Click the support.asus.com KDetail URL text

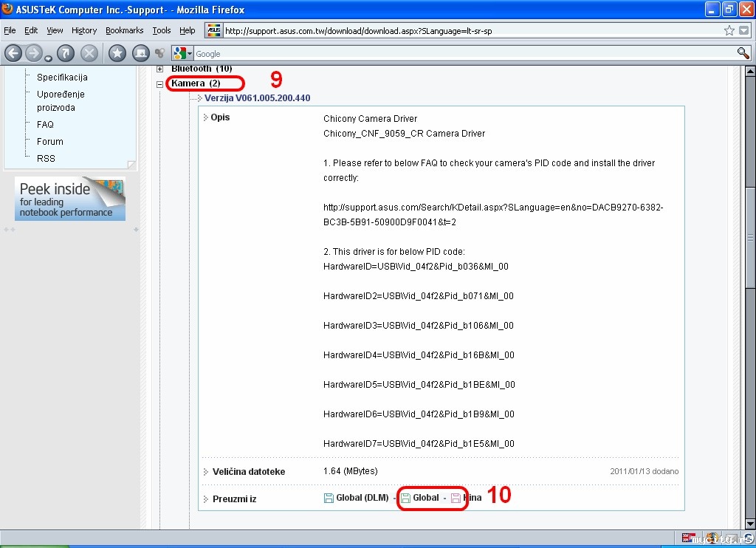pyautogui.click(x=493, y=215)
